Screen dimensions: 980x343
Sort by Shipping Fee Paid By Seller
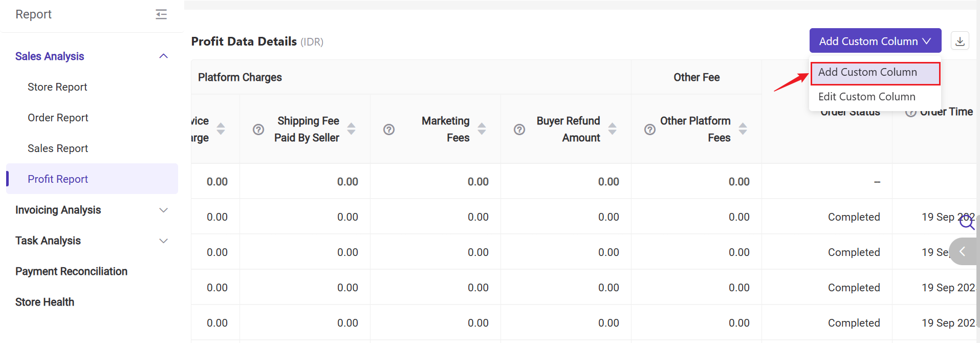351,129
